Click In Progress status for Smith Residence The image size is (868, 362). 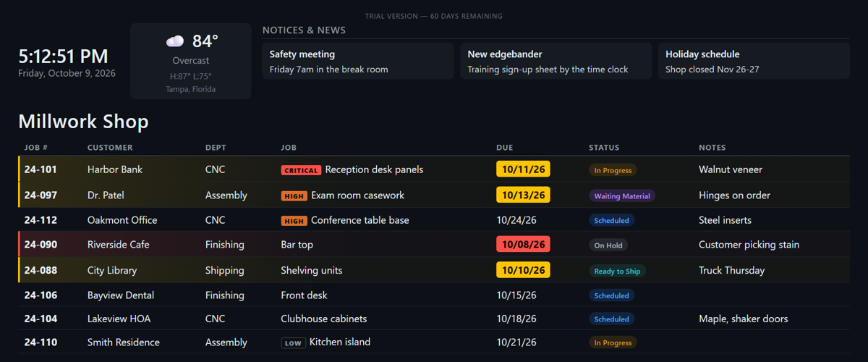pyautogui.click(x=613, y=342)
